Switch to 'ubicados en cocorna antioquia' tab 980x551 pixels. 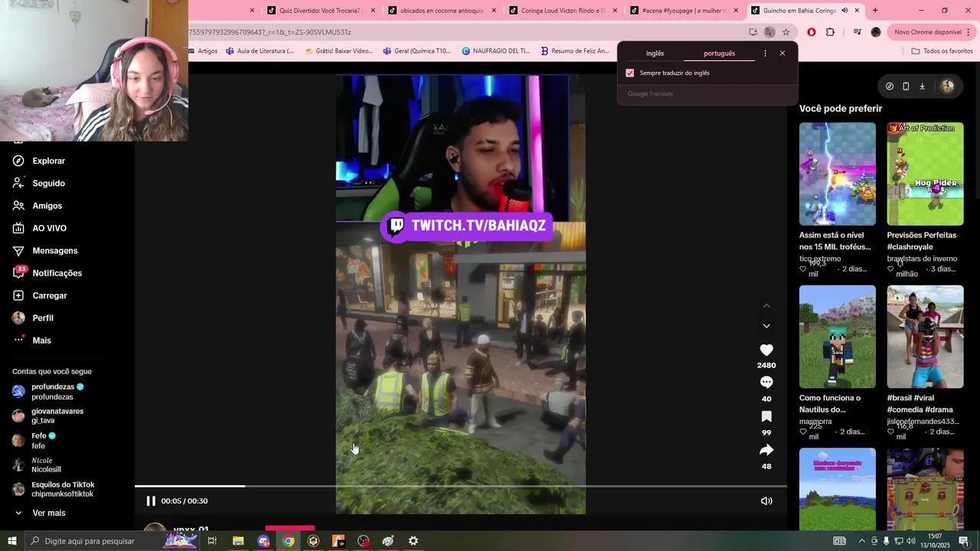tap(443, 11)
